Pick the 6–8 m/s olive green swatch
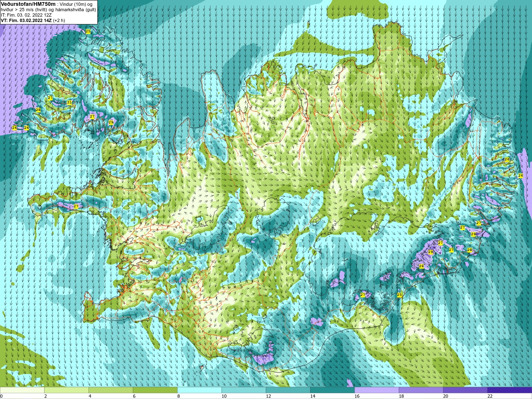Screen dimensions: 532x399 [155, 390]
